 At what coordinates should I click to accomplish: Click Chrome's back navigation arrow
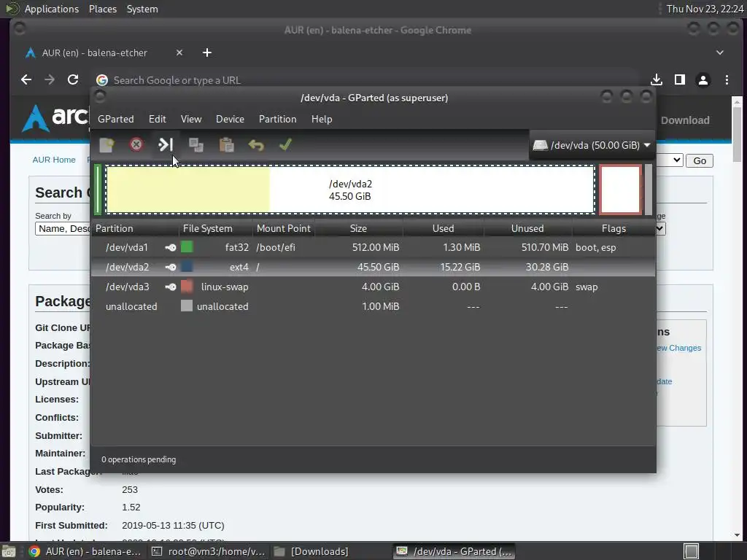26,79
